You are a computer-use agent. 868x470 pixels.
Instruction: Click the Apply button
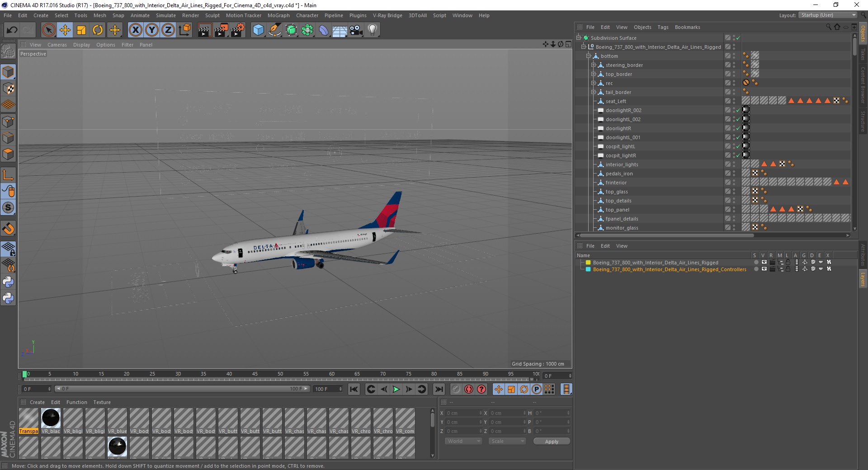tap(552, 442)
